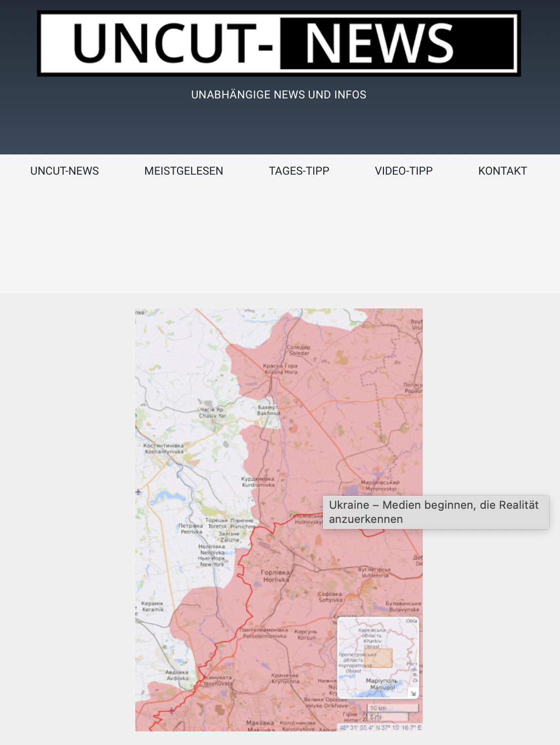Click the Mariupol label in the minimap
Screen dimensions: 560x745
tap(381, 684)
